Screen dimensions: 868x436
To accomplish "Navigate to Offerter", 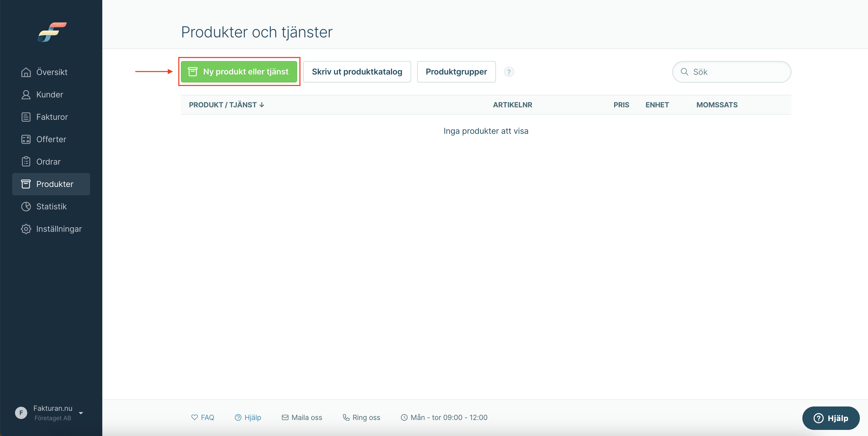I will tap(51, 139).
